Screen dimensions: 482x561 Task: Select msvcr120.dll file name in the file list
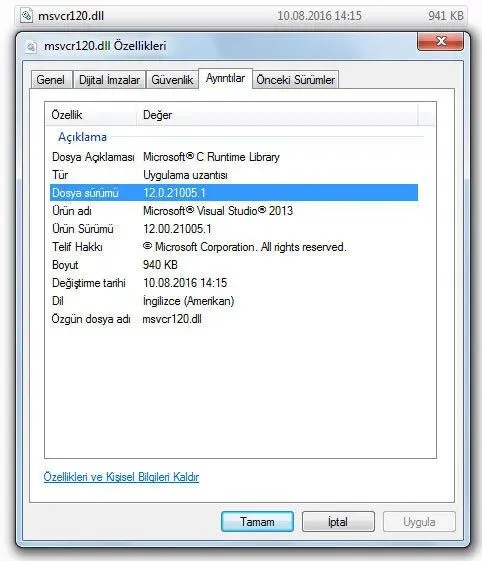71,16
